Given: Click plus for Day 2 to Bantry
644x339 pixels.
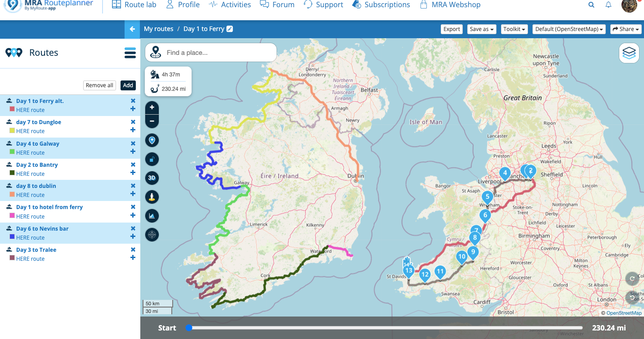Looking at the screenshot, I should (133, 173).
